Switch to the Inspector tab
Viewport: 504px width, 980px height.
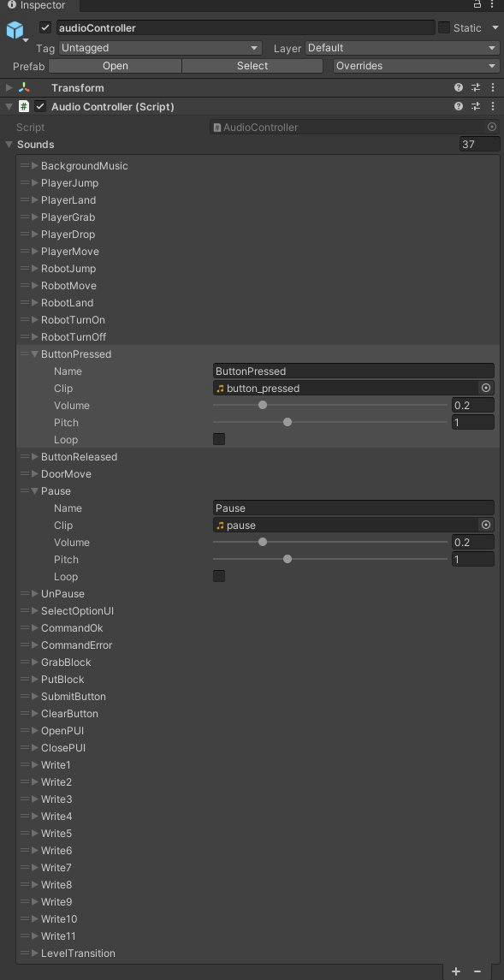pos(39,5)
